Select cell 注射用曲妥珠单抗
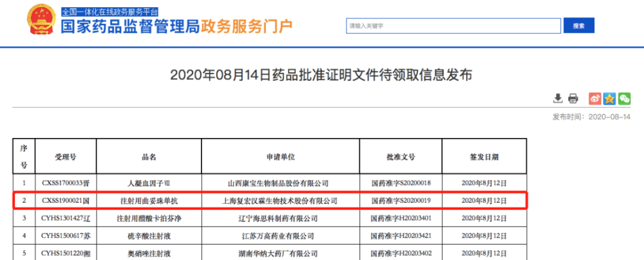 [x=149, y=201]
